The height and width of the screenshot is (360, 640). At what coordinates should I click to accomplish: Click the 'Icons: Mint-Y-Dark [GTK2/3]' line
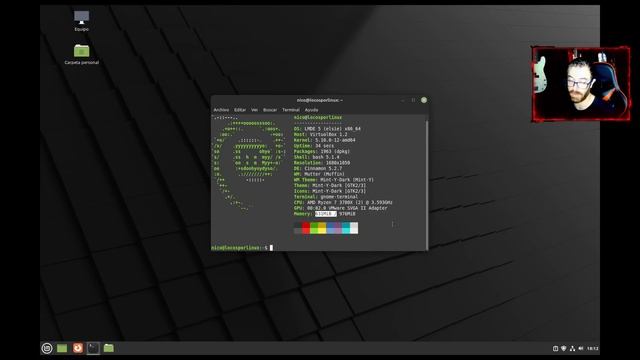(330, 191)
